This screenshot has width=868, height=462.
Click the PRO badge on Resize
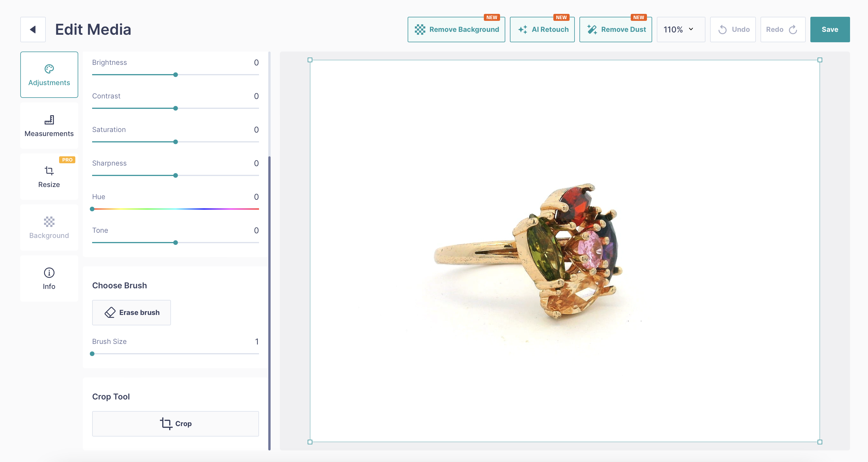68,160
